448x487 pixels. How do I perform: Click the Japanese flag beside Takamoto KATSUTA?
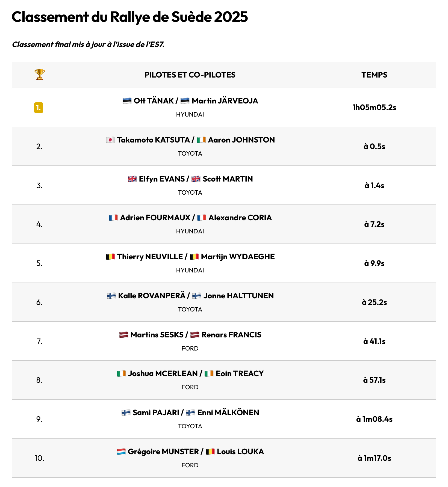point(110,140)
